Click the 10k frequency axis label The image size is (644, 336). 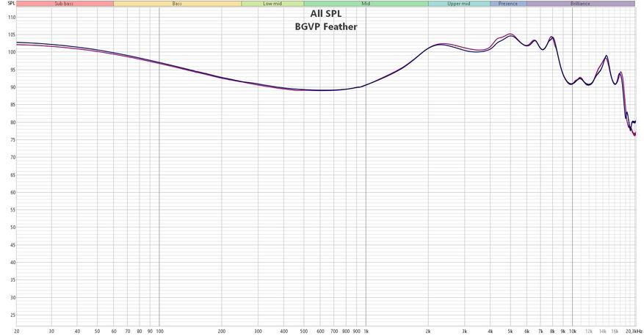pyautogui.click(x=573, y=331)
